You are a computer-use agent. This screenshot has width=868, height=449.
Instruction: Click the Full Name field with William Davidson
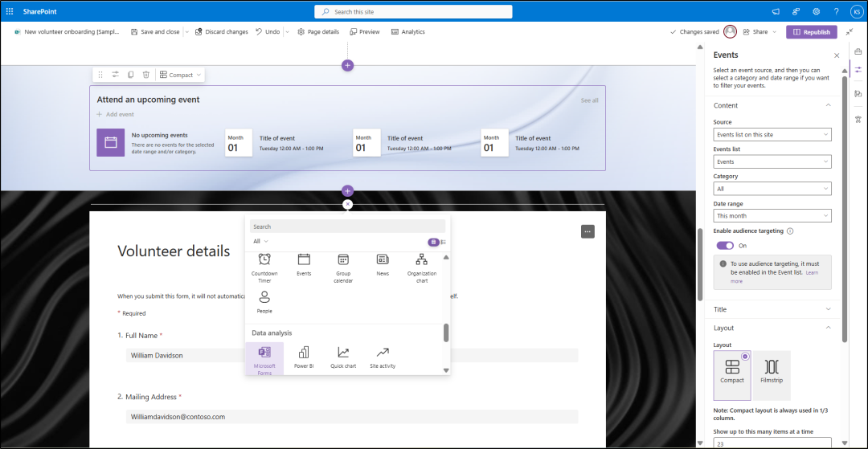352,356
